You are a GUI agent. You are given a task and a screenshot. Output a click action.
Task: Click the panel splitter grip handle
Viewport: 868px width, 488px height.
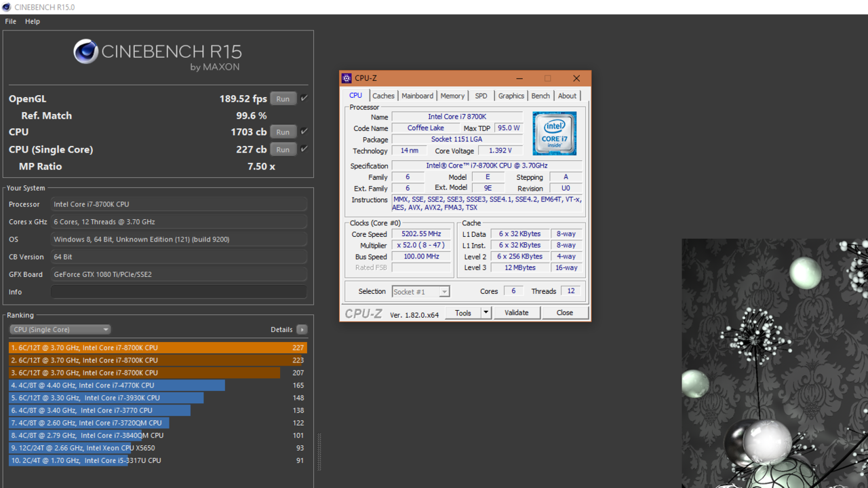pyautogui.click(x=319, y=451)
